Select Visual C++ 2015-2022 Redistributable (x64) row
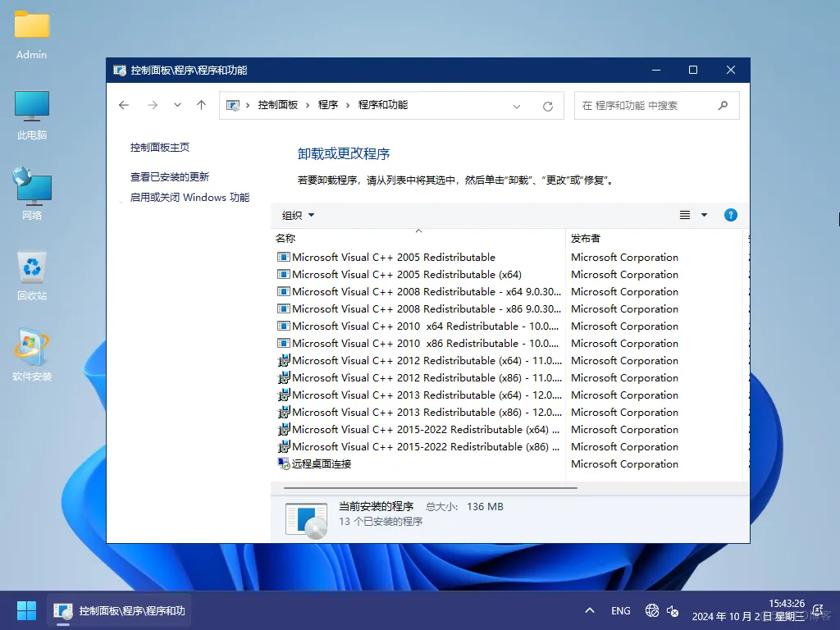 (418, 429)
